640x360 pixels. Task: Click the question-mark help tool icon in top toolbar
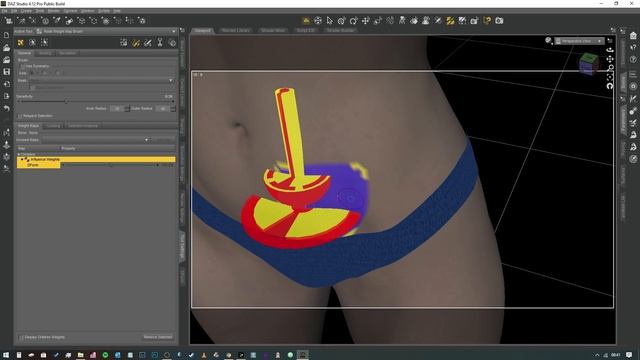click(487, 20)
